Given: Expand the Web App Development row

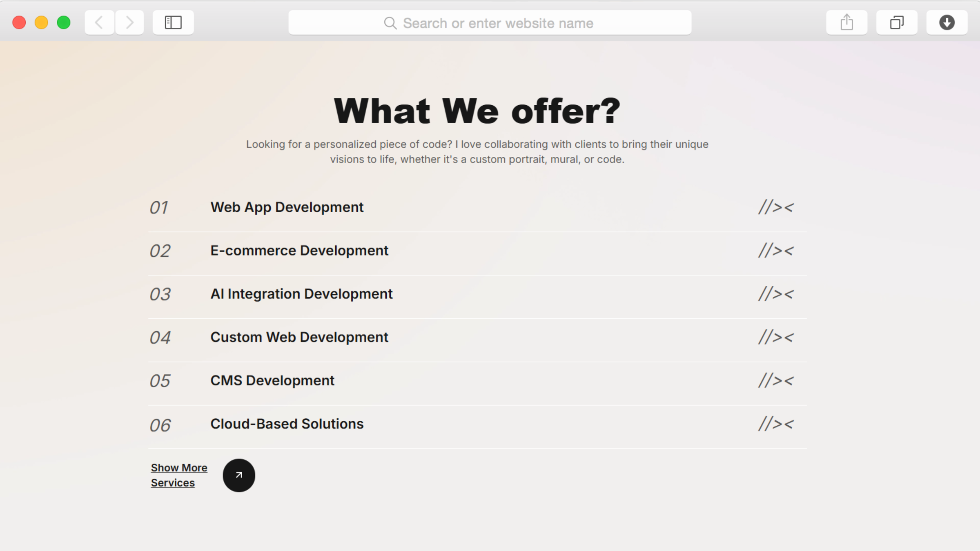Looking at the screenshot, I should click(x=287, y=207).
